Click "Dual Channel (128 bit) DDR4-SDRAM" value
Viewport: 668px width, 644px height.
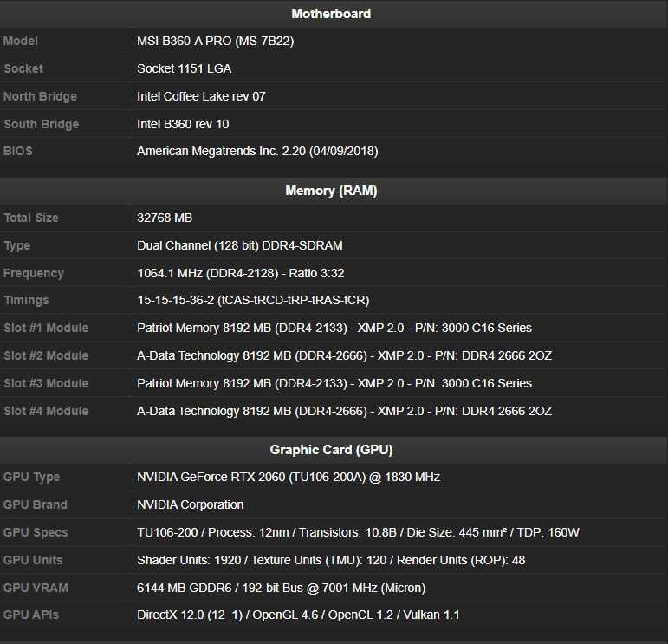tap(240, 245)
